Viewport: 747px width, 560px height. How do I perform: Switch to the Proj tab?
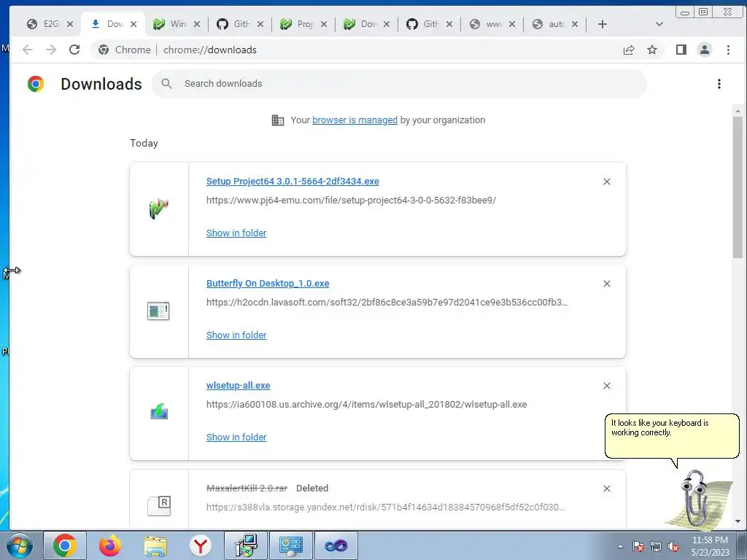(x=298, y=24)
